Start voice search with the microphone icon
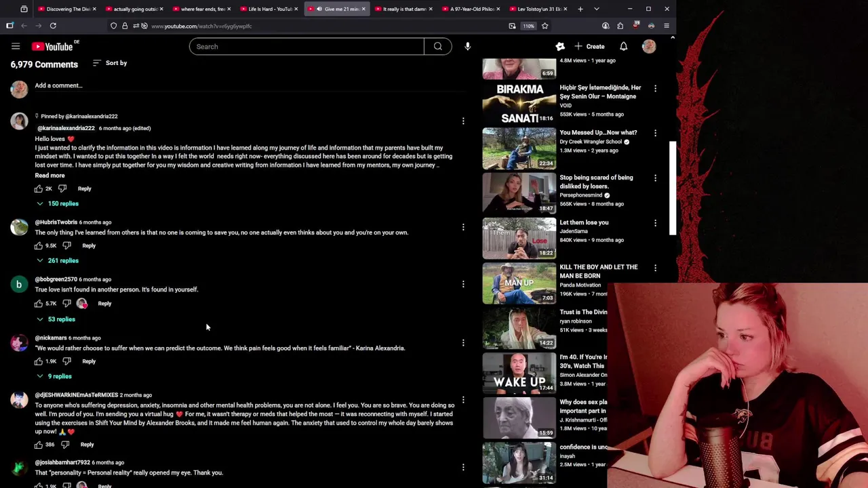 click(x=467, y=46)
